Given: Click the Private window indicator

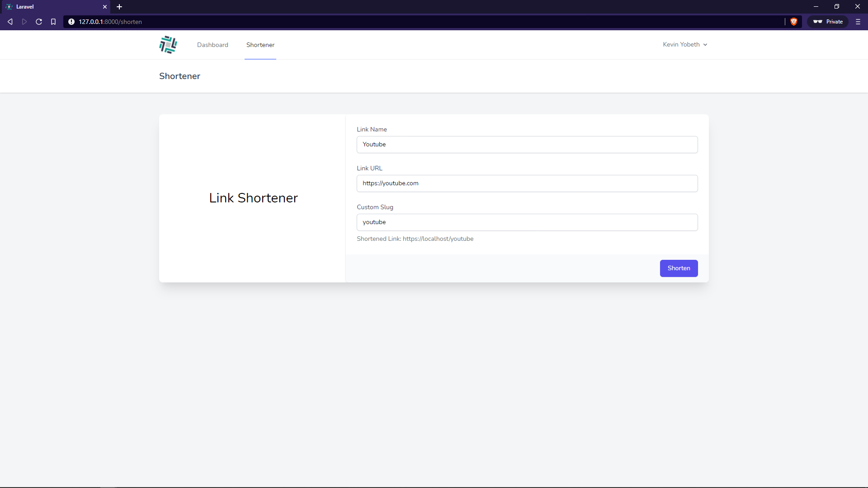Looking at the screenshot, I should (x=828, y=22).
